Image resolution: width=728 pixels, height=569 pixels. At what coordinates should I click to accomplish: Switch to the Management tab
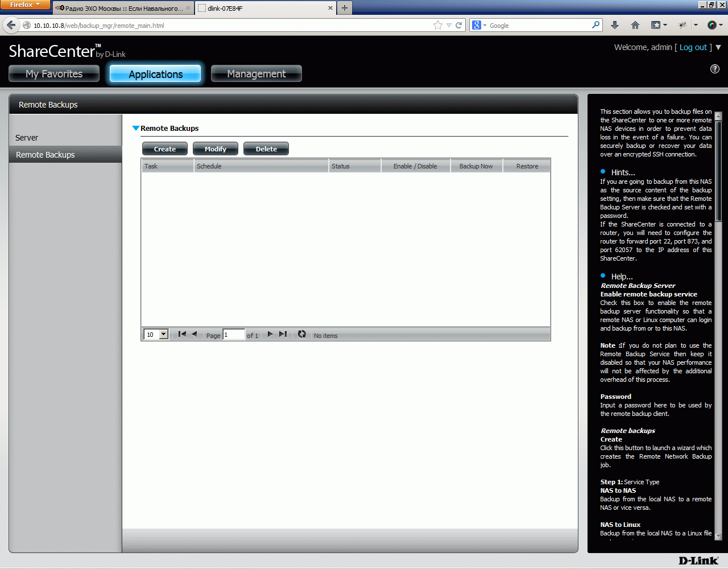(257, 73)
